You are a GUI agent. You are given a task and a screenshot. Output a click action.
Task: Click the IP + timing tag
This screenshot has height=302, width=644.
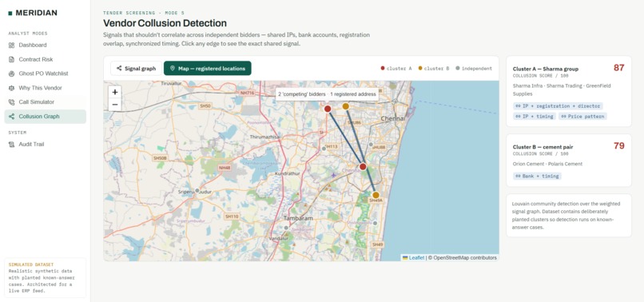pos(534,117)
